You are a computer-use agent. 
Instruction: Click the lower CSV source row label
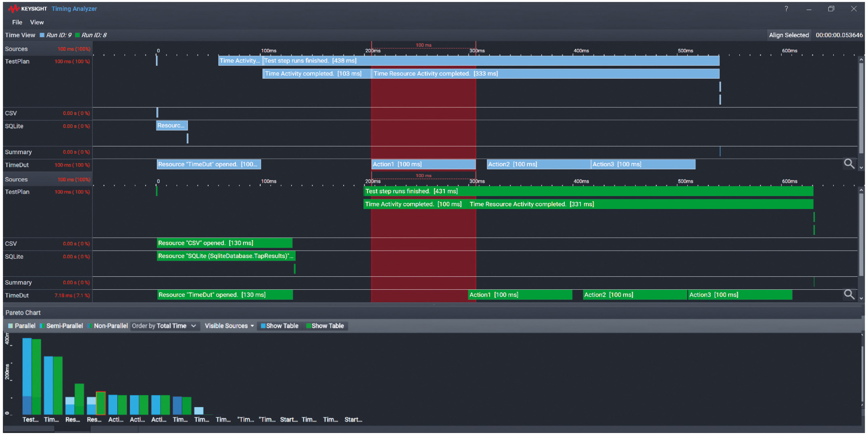click(x=11, y=244)
